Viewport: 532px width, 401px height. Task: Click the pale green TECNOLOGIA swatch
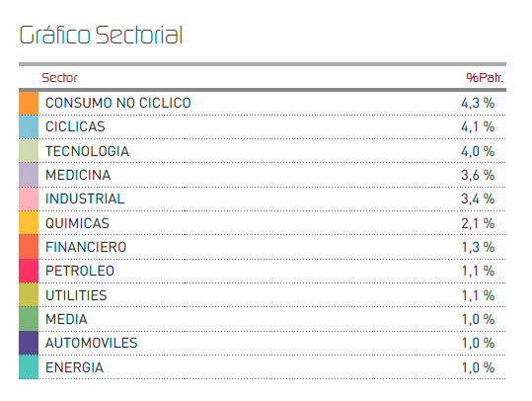pyautogui.click(x=29, y=151)
